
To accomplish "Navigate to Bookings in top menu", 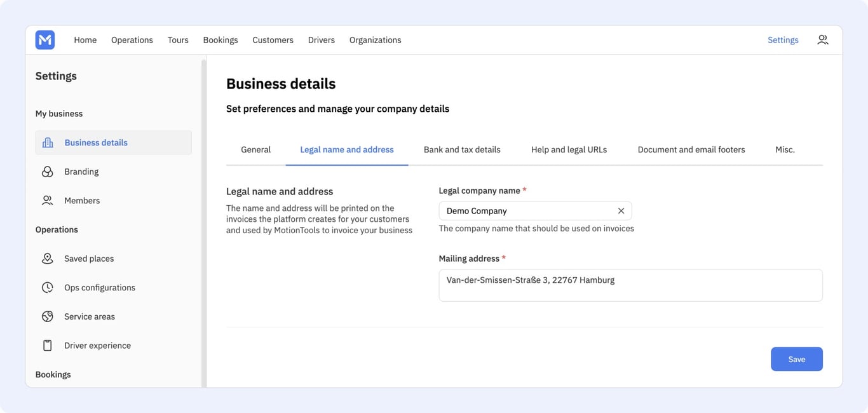I will [x=220, y=40].
